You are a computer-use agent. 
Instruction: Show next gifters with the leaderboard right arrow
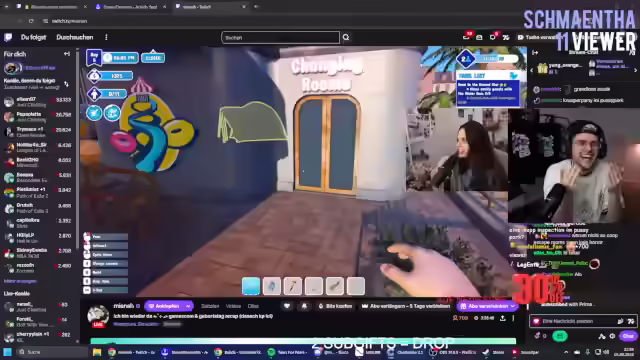pos(635,70)
